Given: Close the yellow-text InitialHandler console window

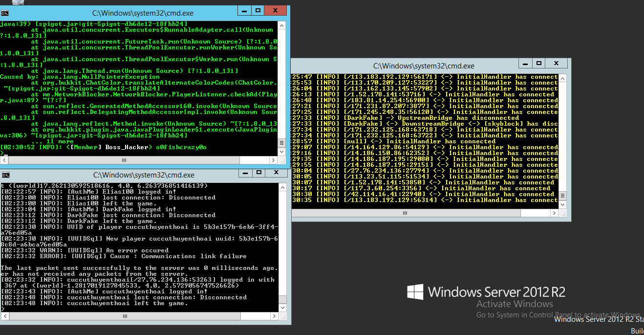Looking at the screenshot, I should 558,63.
